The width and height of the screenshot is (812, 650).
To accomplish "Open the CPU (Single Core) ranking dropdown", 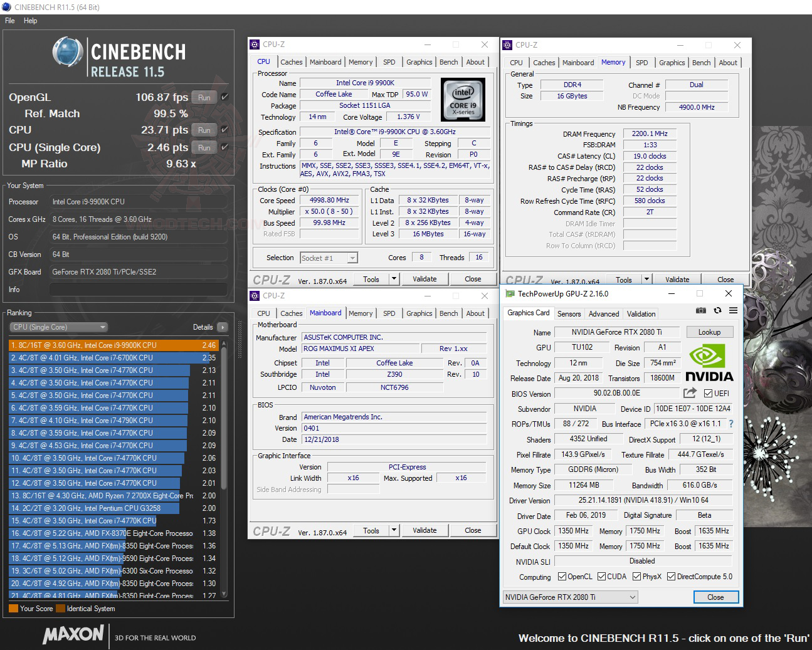I will [58, 327].
